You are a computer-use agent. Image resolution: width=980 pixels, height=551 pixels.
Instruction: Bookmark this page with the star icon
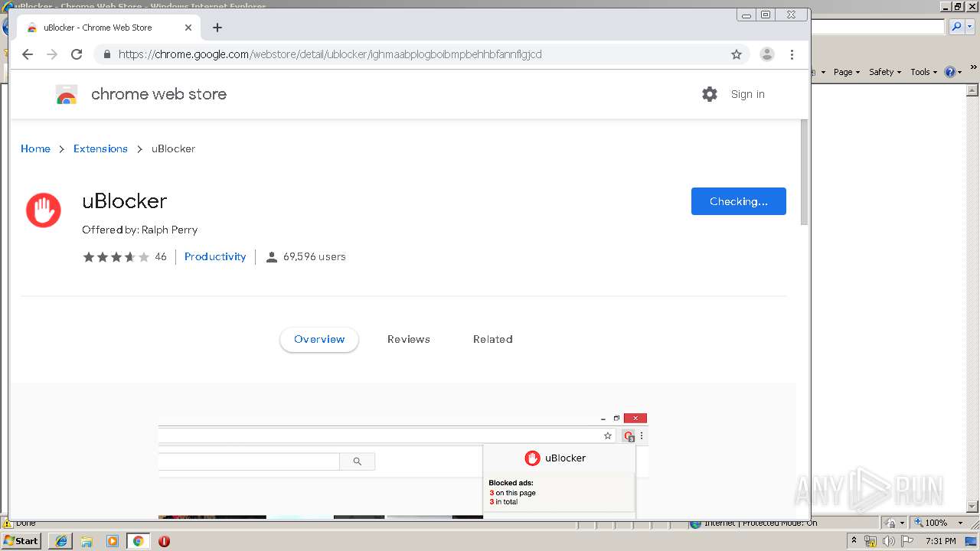pyautogui.click(x=737, y=54)
